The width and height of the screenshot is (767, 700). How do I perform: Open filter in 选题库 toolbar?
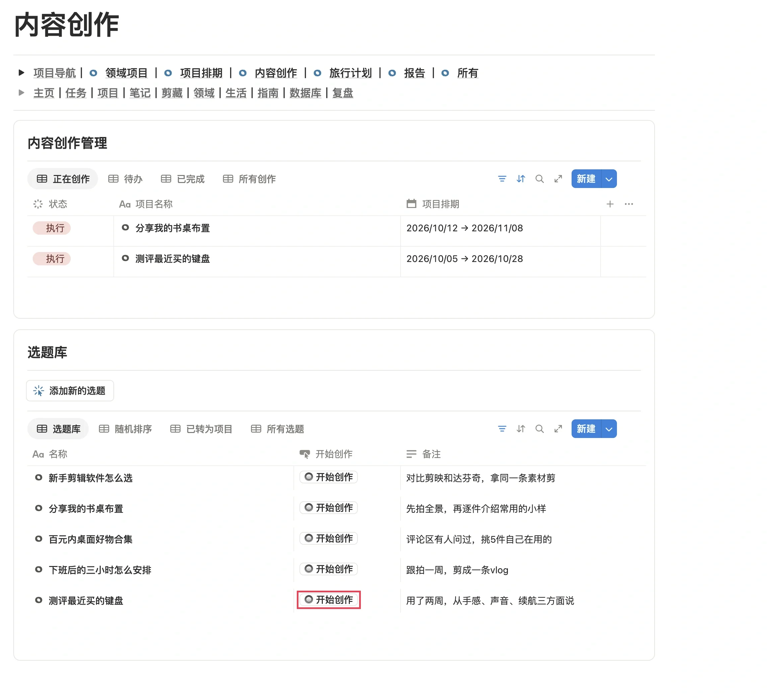click(502, 429)
